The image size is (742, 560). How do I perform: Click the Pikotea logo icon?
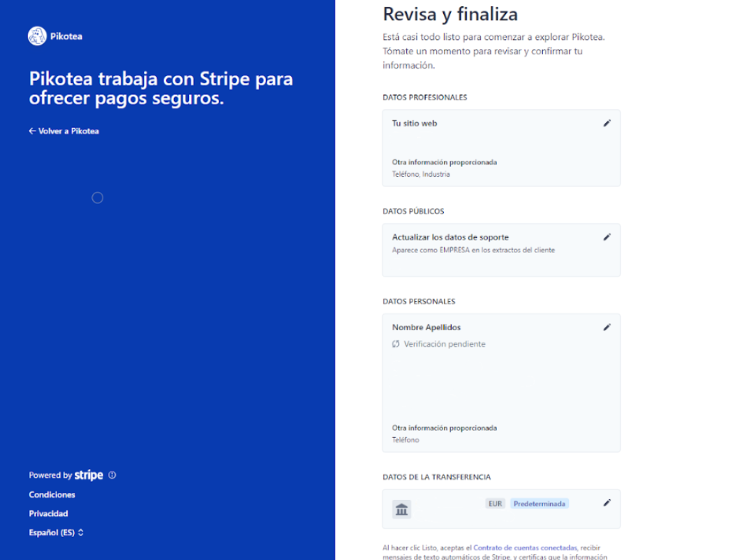(x=38, y=36)
